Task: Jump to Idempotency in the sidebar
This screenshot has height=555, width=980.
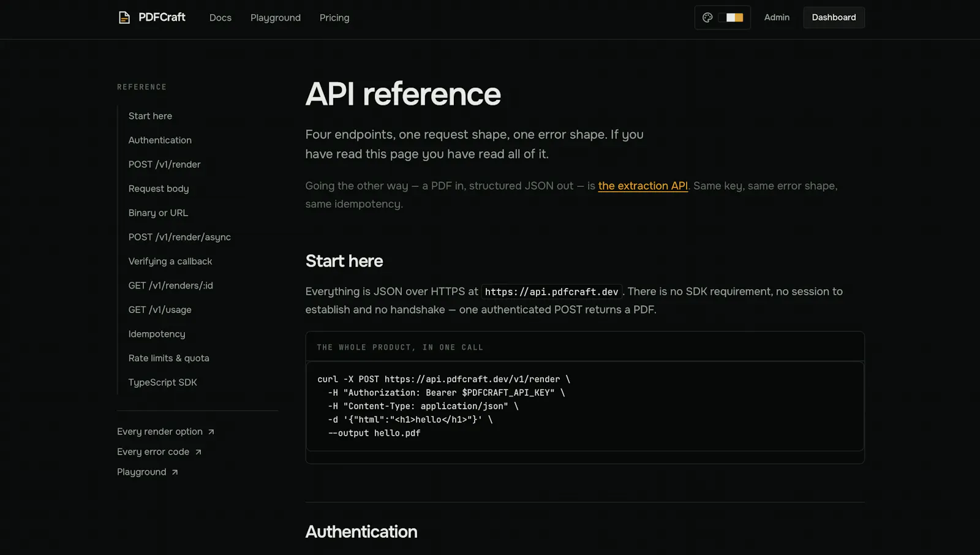Action: tap(157, 334)
